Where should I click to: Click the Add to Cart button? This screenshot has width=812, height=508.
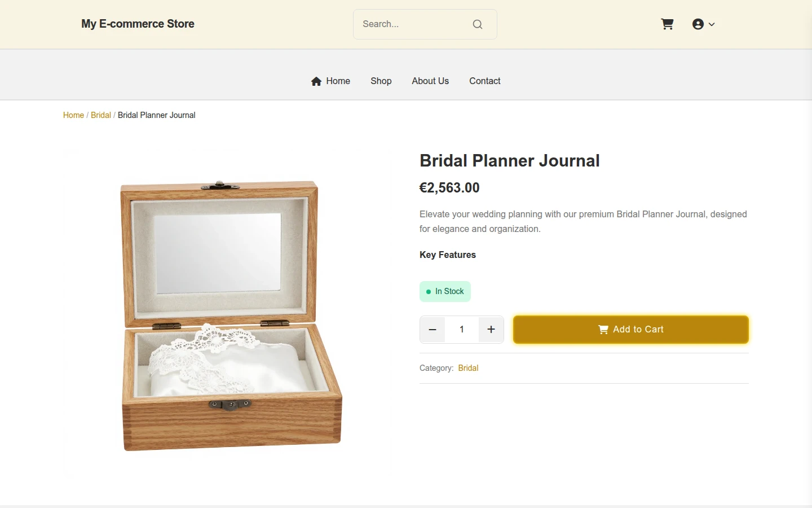pos(631,330)
